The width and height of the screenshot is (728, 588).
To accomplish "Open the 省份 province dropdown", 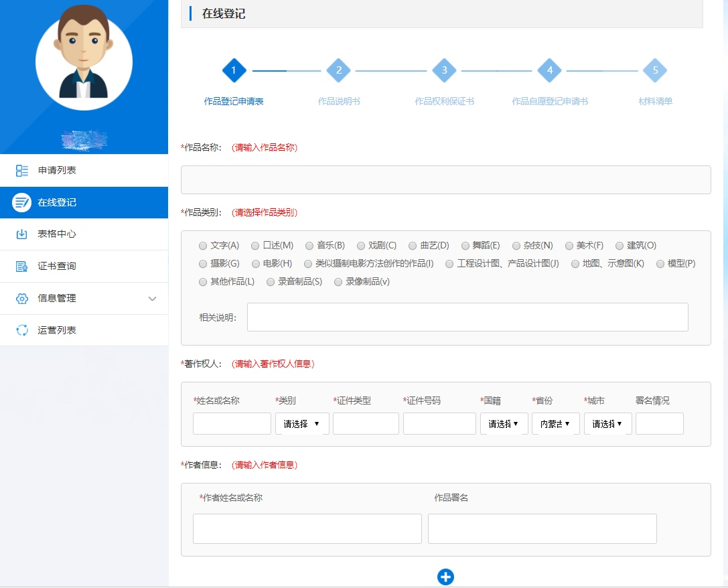I will click(x=555, y=424).
